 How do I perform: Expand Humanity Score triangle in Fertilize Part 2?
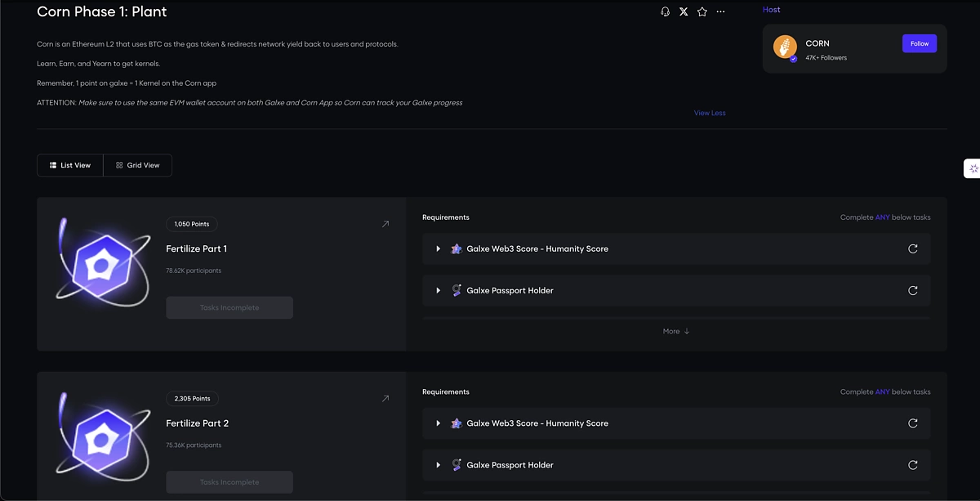pos(439,423)
